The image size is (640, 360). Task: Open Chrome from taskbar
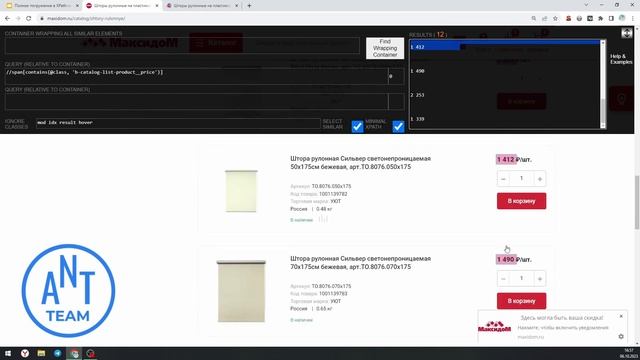tap(74, 353)
